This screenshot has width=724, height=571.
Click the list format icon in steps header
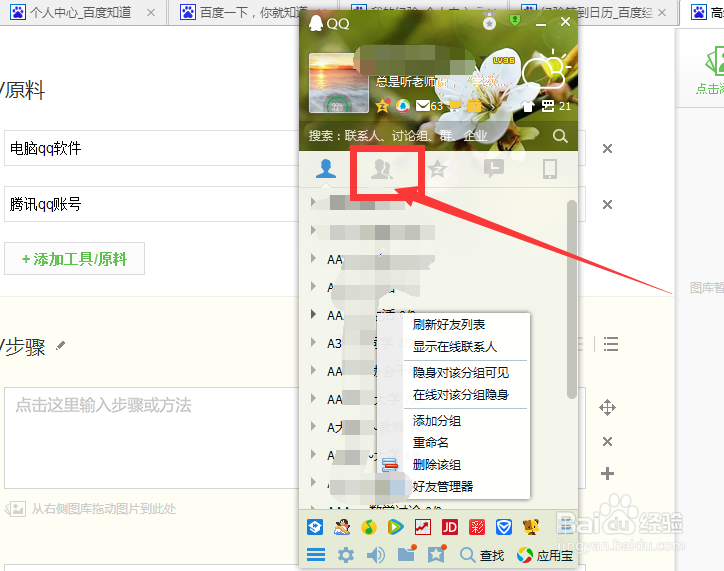[x=611, y=344]
